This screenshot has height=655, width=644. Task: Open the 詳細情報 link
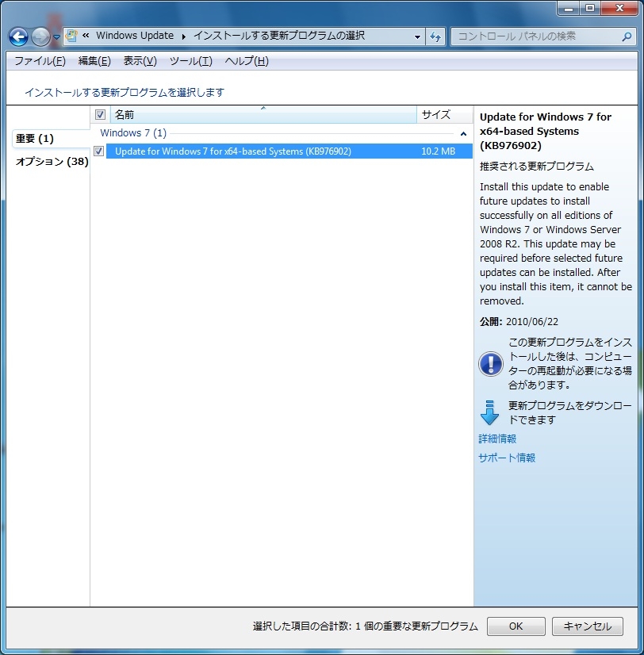[x=497, y=439]
